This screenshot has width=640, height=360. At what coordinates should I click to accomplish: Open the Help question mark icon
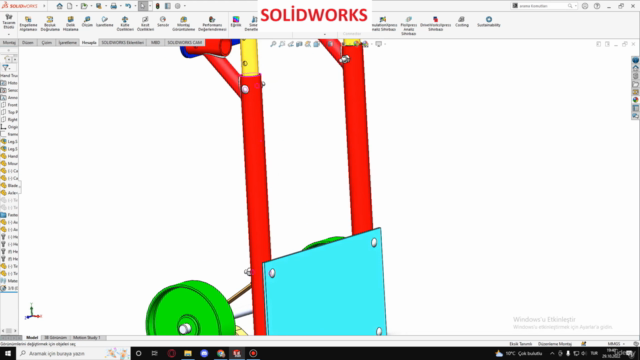click(x=597, y=6)
